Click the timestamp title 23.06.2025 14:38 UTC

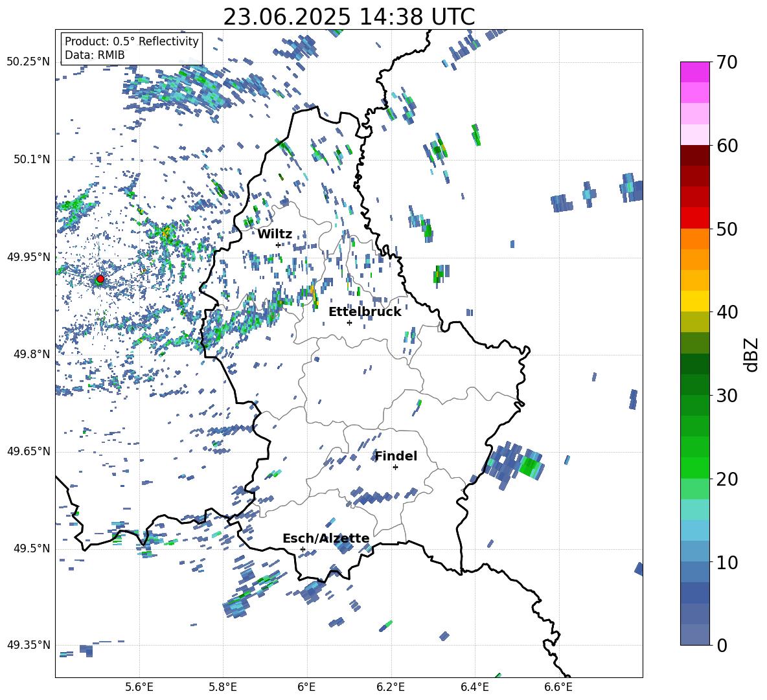(349, 17)
